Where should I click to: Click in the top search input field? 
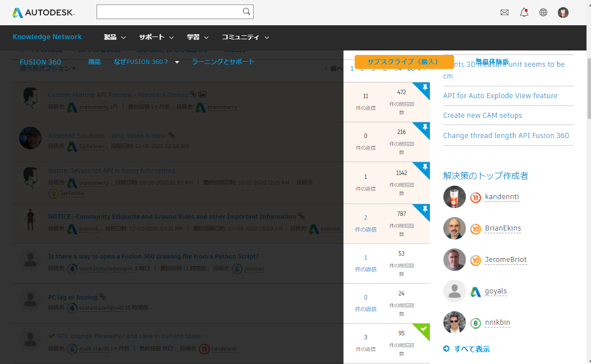pyautogui.click(x=169, y=12)
